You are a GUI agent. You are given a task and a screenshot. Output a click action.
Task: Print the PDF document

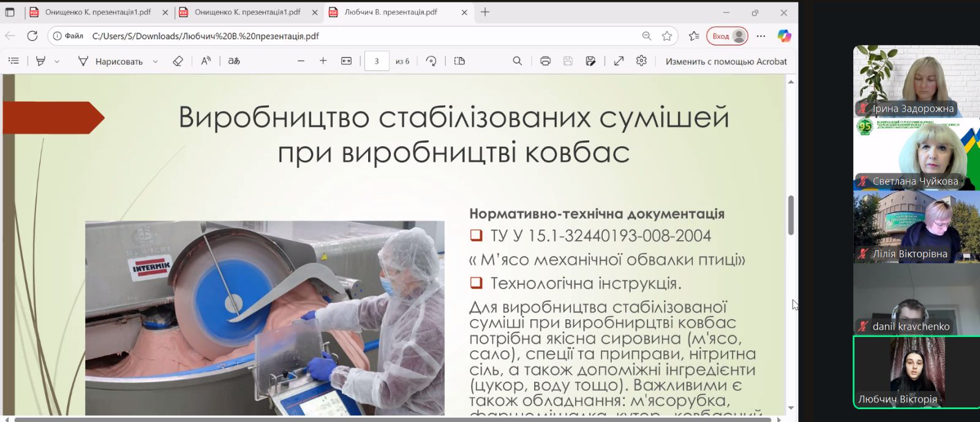[545, 61]
